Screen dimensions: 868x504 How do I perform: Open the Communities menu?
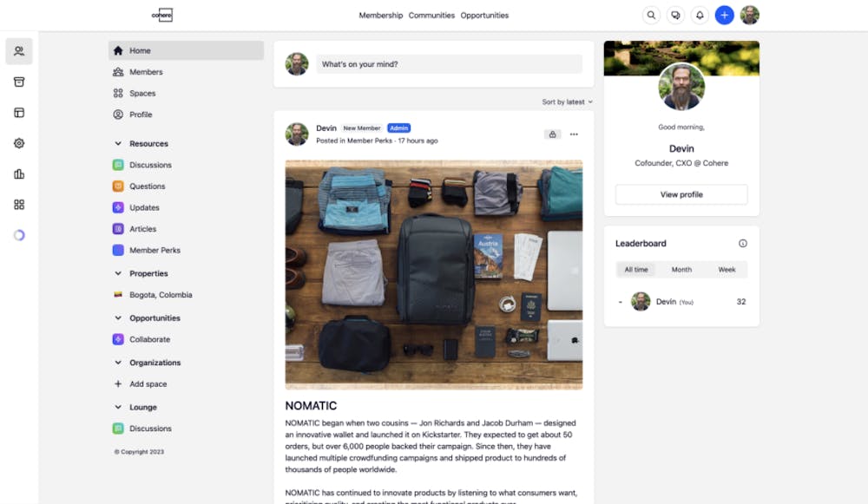pyautogui.click(x=431, y=16)
